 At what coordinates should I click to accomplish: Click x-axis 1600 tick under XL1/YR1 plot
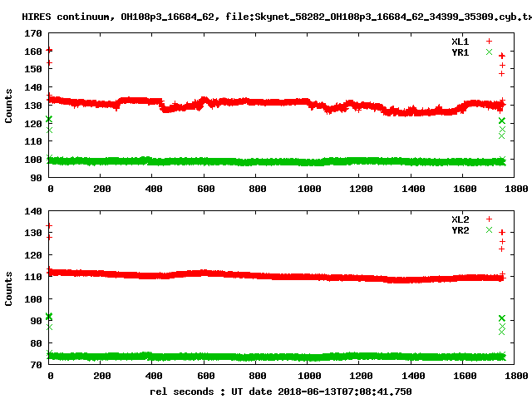click(x=465, y=189)
